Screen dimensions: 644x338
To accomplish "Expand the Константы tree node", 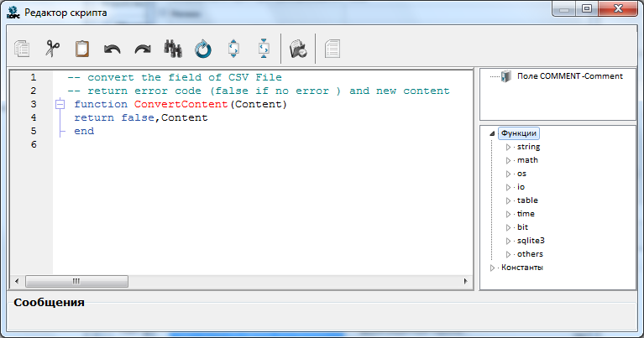I will tap(492, 268).
